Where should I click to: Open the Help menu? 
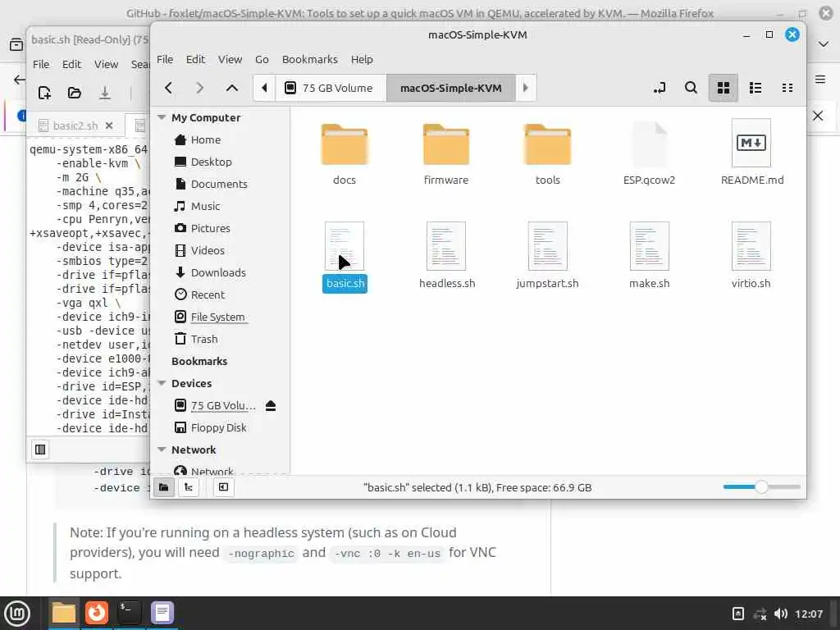click(x=362, y=59)
